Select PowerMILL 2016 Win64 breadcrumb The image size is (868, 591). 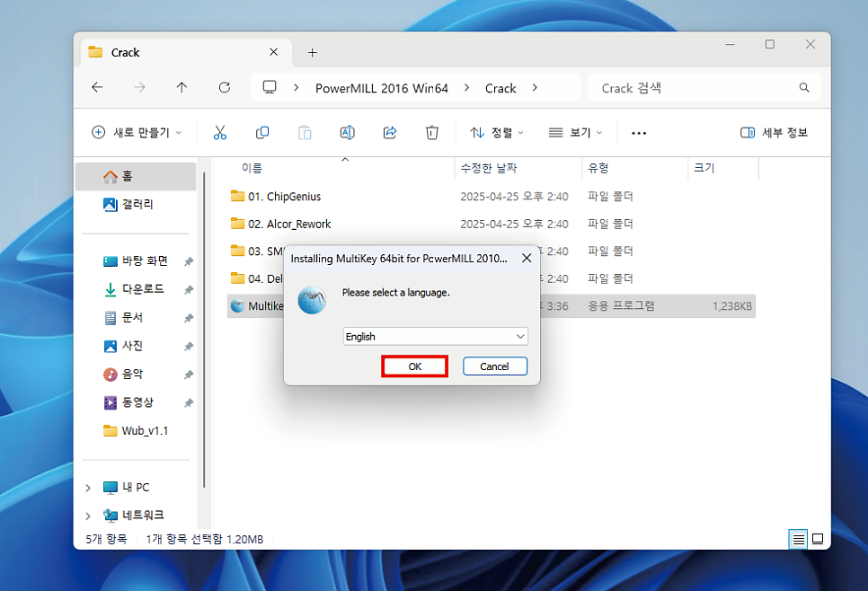click(381, 88)
